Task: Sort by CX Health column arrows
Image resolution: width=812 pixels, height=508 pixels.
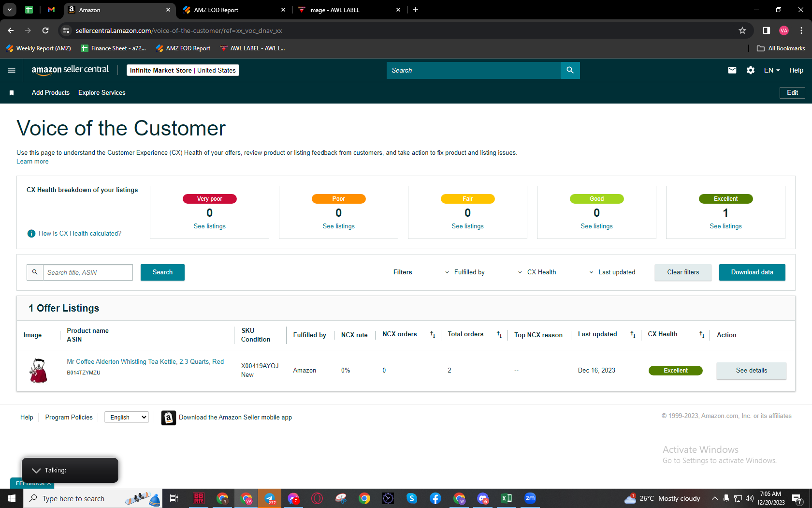Action: click(702, 335)
